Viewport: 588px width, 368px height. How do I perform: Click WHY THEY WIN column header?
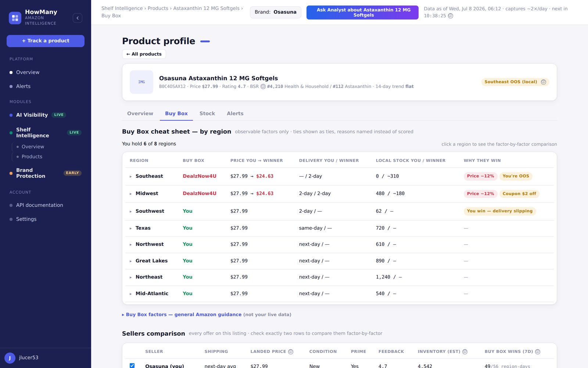click(482, 161)
